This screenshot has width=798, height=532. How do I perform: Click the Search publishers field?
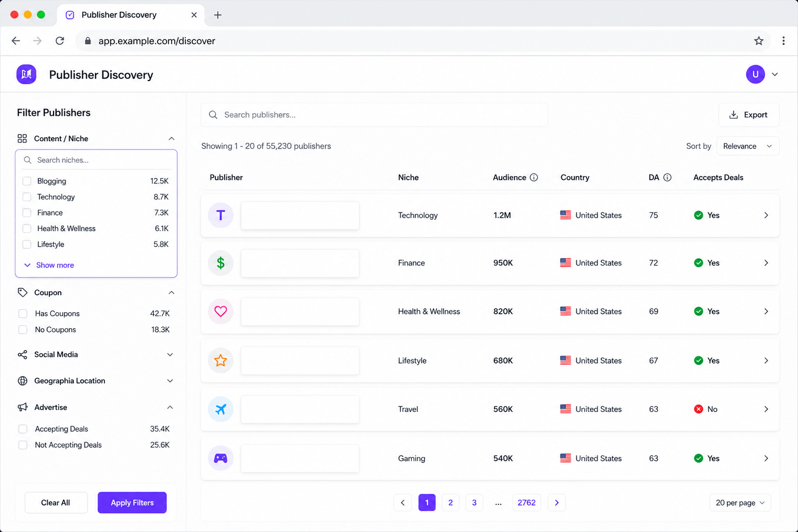point(374,115)
